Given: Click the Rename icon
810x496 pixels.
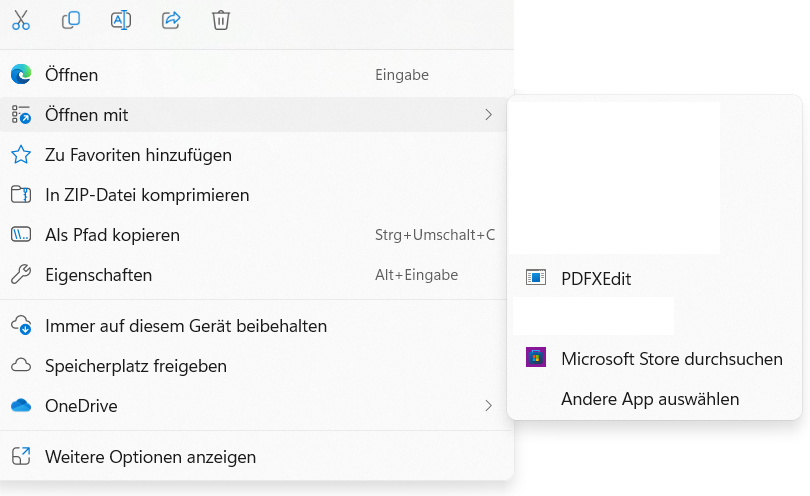Looking at the screenshot, I should [x=121, y=19].
